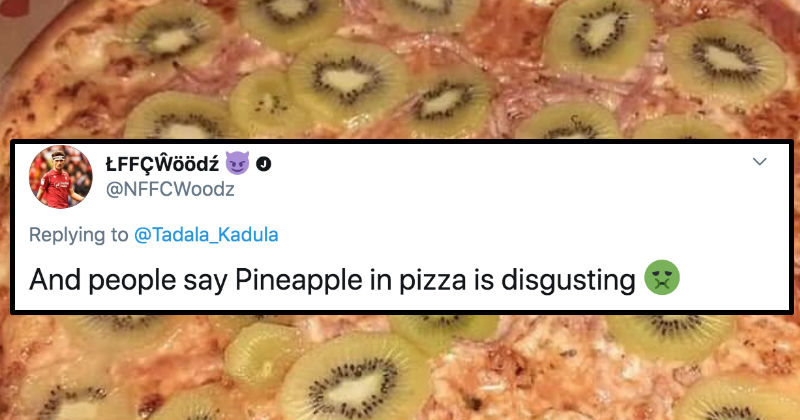This screenshot has height=420, width=800.
Task: Open the @Tadala_Kadula profile link
Action: pyautogui.click(x=206, y=235)
